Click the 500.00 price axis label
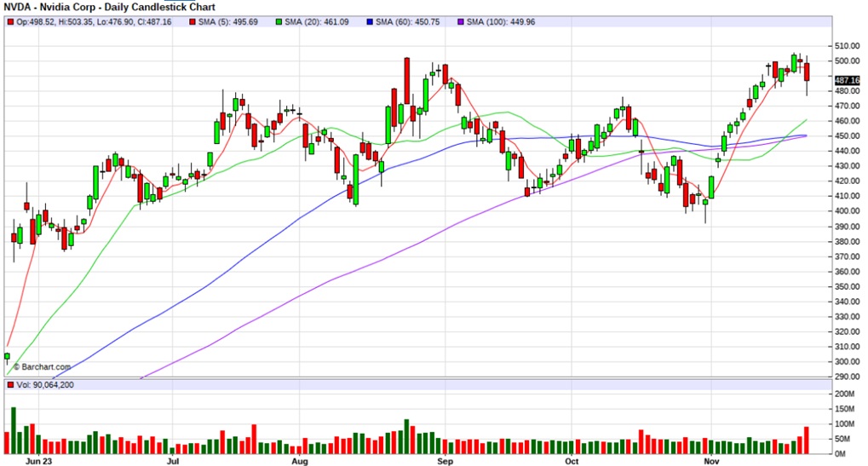 coord(847,60)
